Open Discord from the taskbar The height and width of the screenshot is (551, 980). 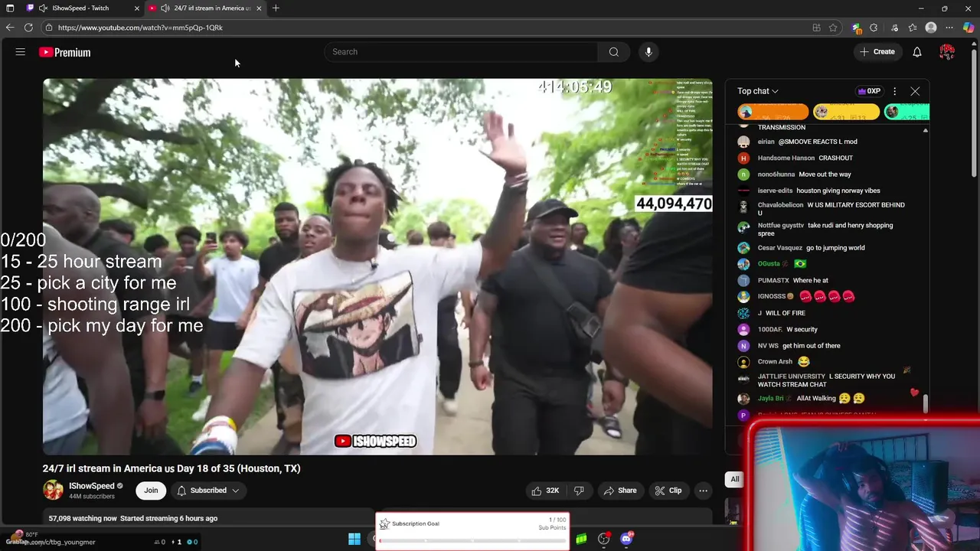point(627,539)
